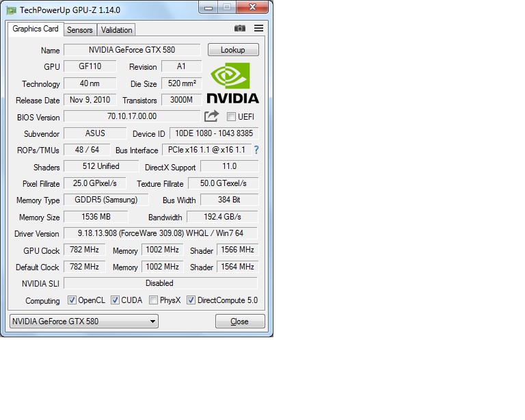Screen dimensions: 525x420
Task: Click the Shader clock value 1566 MHz
Action: click(x=237, y=250)
